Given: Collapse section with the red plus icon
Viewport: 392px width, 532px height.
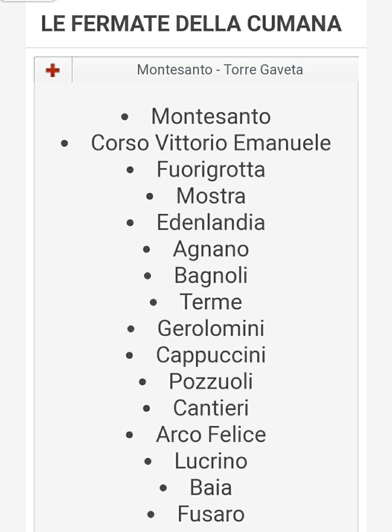Looking at the screenshot, I should tap(53, 70).
